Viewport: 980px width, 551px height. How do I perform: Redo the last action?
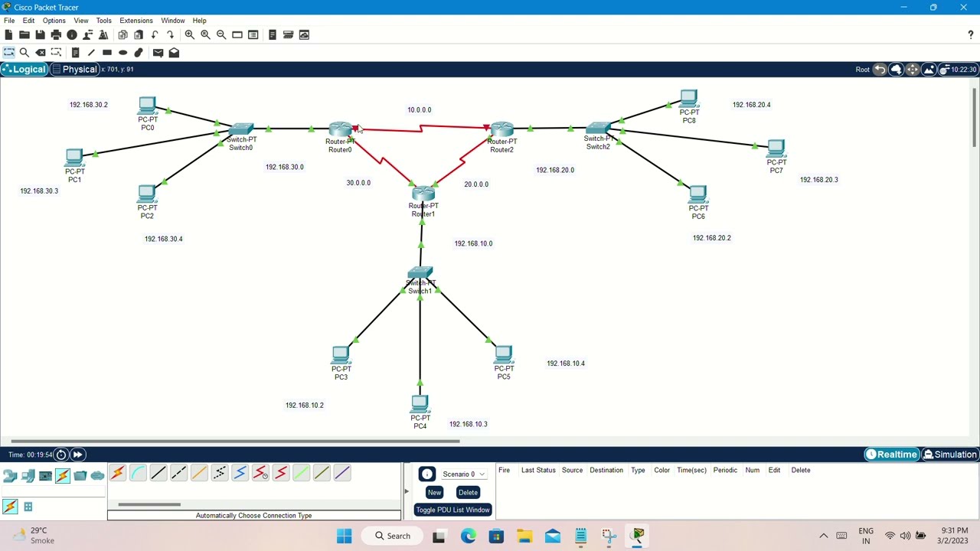[x=170, y=34]
